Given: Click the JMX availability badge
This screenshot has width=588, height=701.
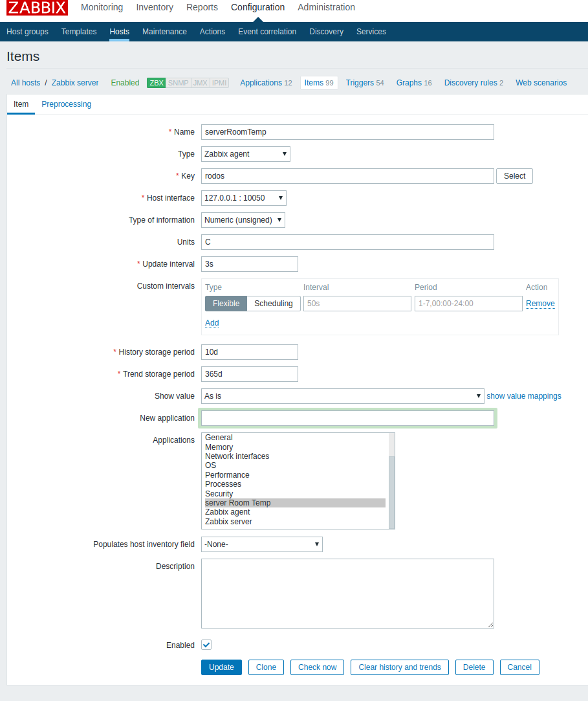Looking at the screenshot, I should (200, 83).
